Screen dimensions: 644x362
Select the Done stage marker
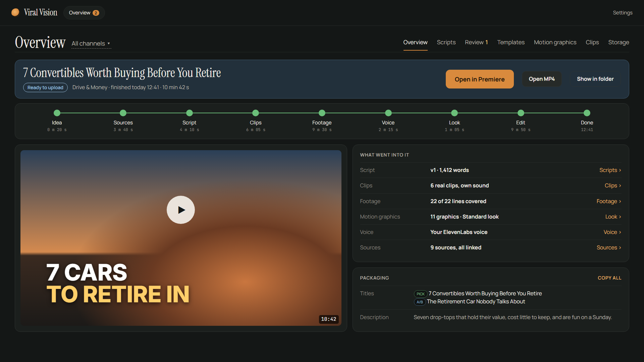coord(587,113)
